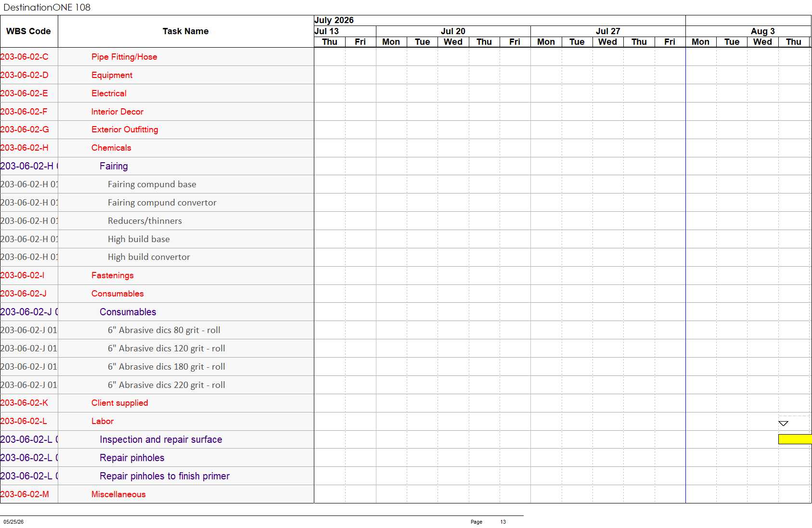Select the Reducers/thinners task
Image resolution: width=812 pixels, height=528 pixels.
pyautogui.click(x=145, y=221)
